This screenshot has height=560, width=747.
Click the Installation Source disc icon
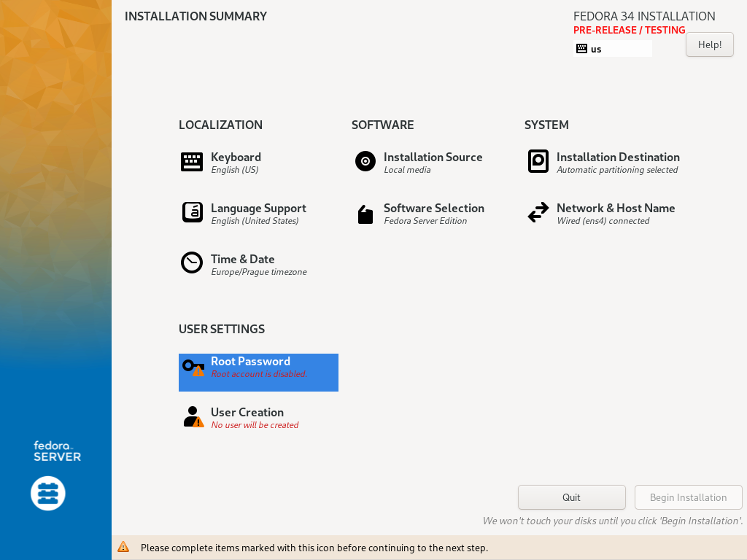tap(365, 161)
